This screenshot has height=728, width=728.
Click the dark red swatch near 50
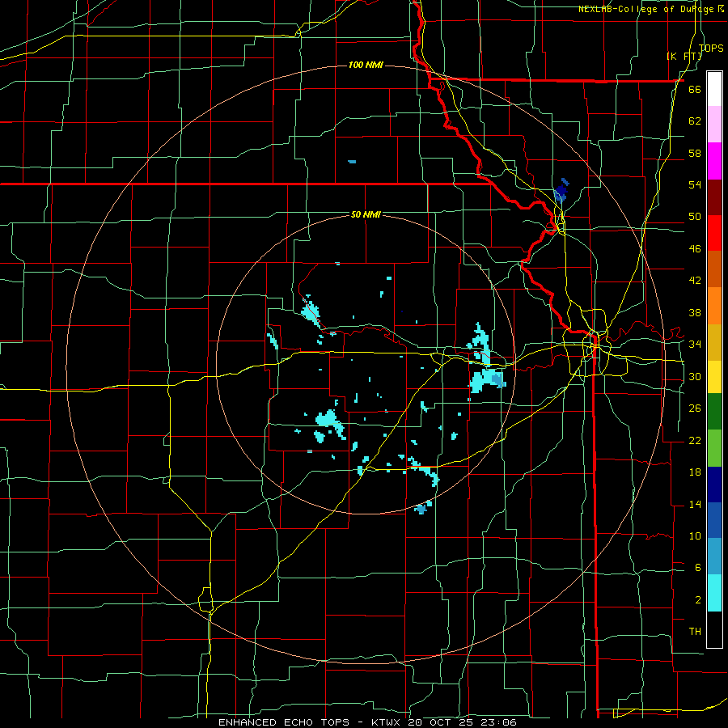714,197
